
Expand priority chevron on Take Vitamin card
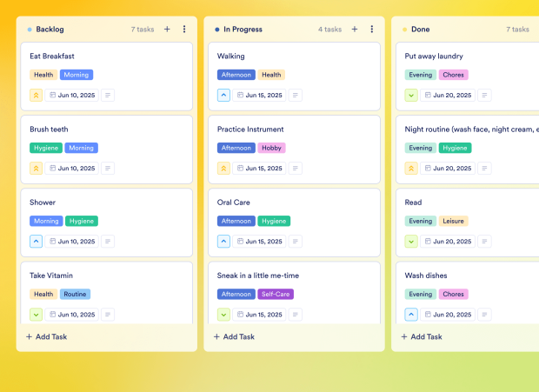(x=37, y=315)
